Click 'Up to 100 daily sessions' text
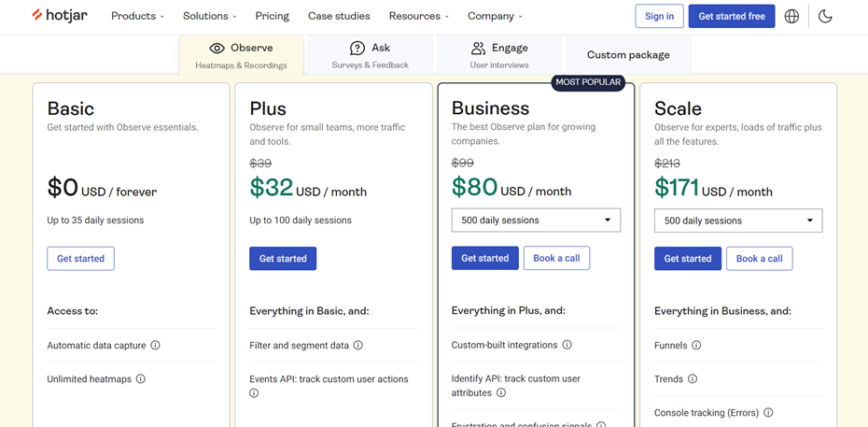Screen dimensions: 868x427 click(301, 221)
